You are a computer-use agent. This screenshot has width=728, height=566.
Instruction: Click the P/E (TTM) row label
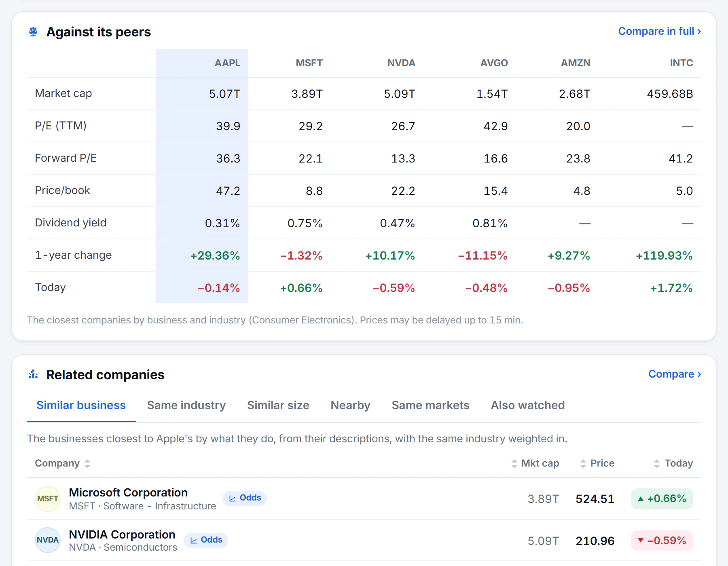coord(61,126)
